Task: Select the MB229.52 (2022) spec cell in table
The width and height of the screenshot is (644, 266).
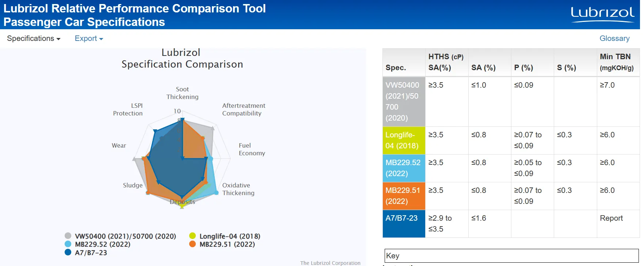Action: tap(404, 168)
